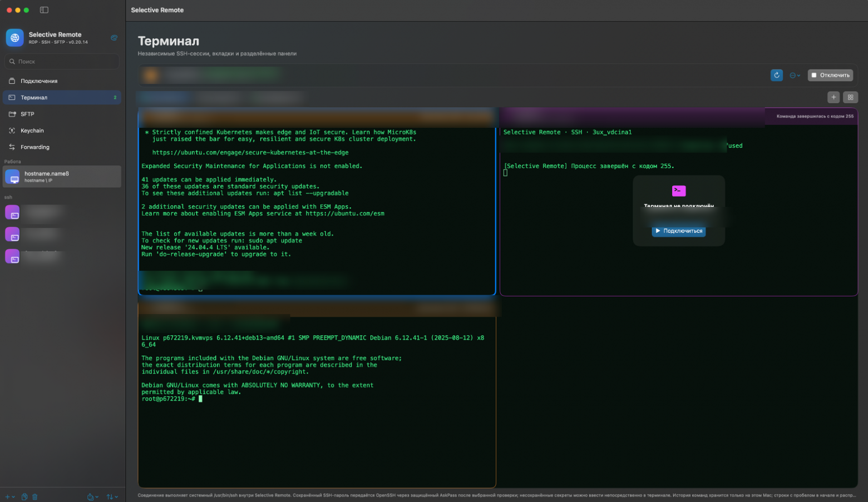Click the Терминал badge count 2

[115, 98]
